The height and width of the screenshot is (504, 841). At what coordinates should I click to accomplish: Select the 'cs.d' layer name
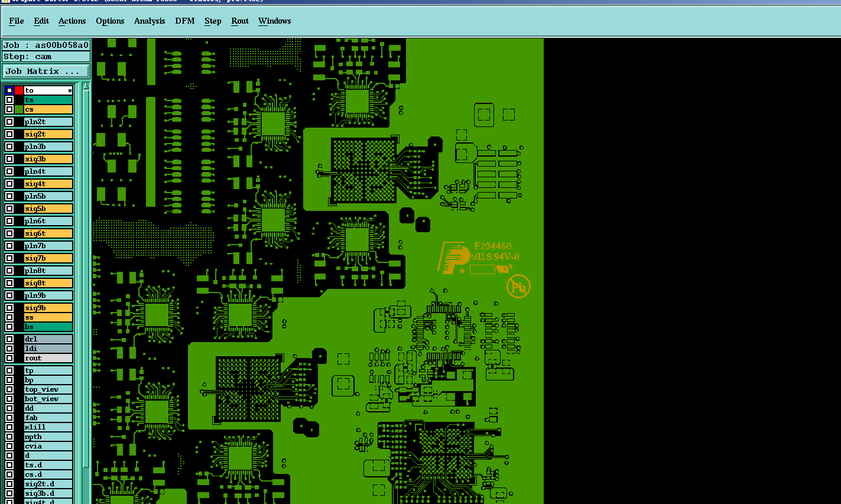48,474
